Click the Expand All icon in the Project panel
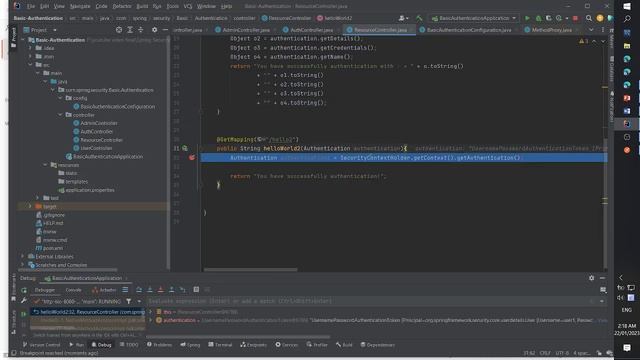 (130, 30)
